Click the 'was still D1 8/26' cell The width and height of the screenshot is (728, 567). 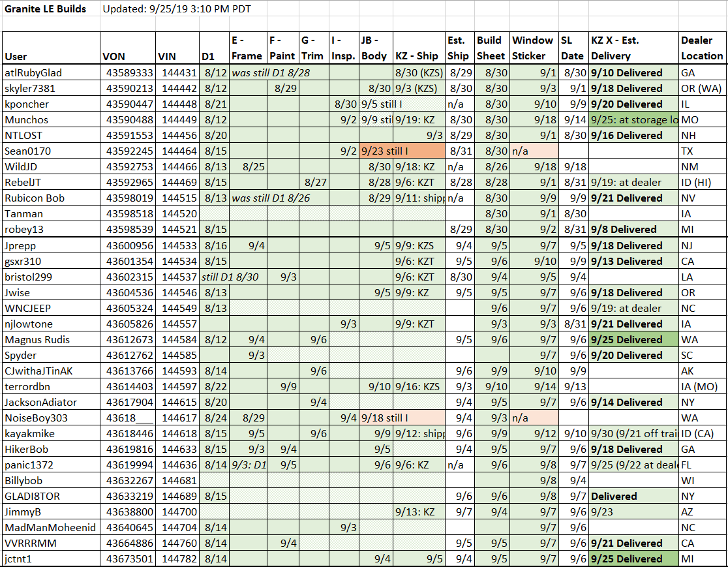point(279,198)
